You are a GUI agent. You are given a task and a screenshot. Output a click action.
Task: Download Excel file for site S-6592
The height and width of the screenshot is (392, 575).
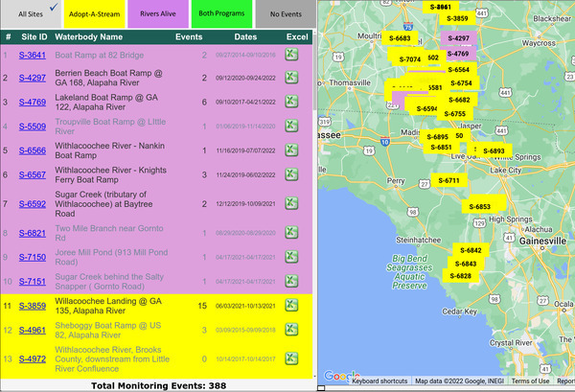291,203
